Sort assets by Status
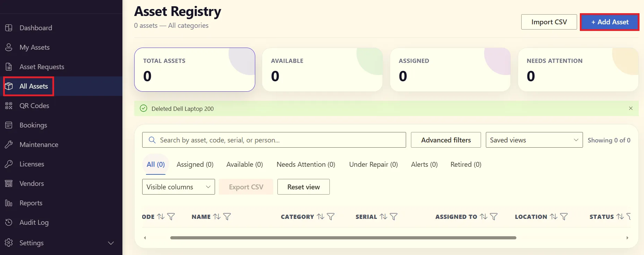Screen dimensions: 644x255 click(x=620, y=217)
